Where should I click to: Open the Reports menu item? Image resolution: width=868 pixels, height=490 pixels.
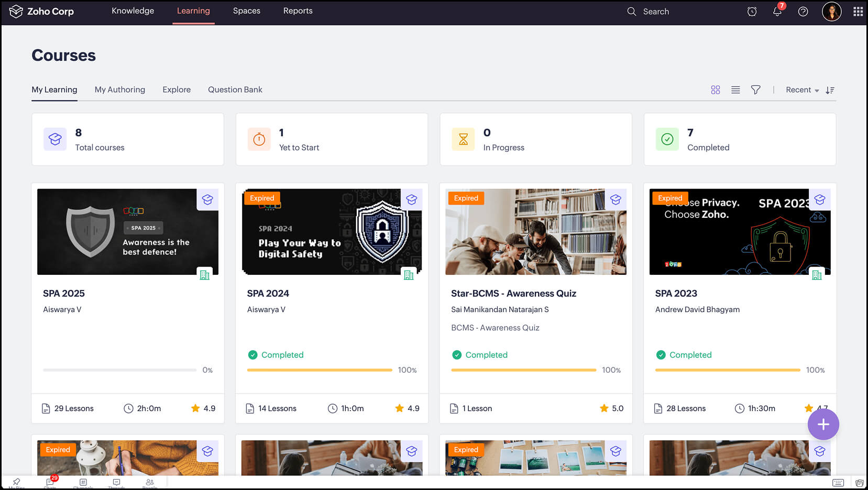coord(298,10)
